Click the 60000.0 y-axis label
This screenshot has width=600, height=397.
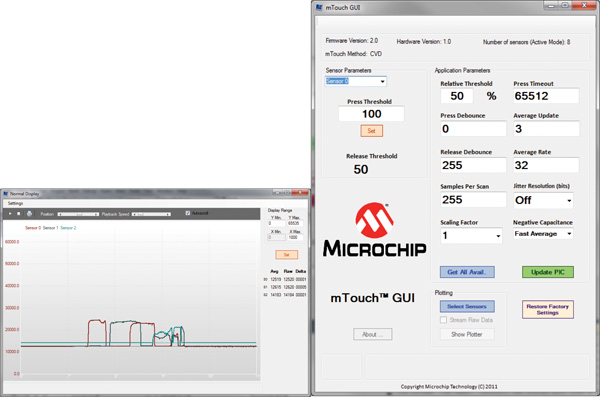12,242
